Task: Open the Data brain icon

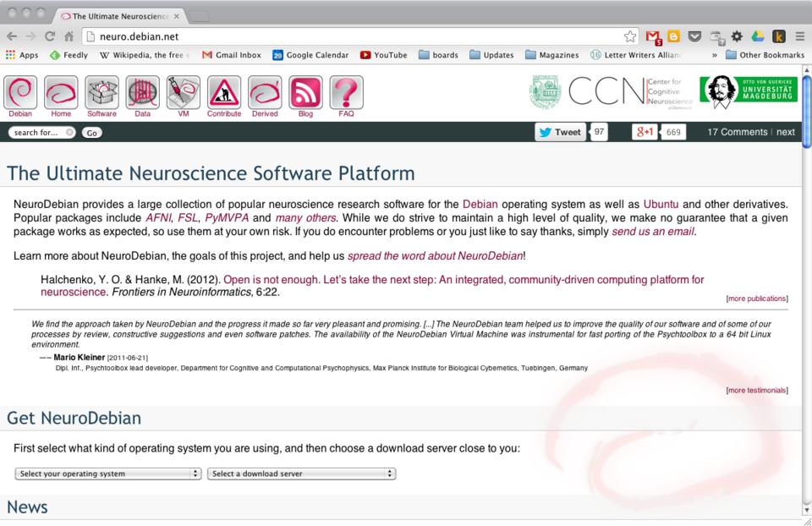Action: [142, 95]
